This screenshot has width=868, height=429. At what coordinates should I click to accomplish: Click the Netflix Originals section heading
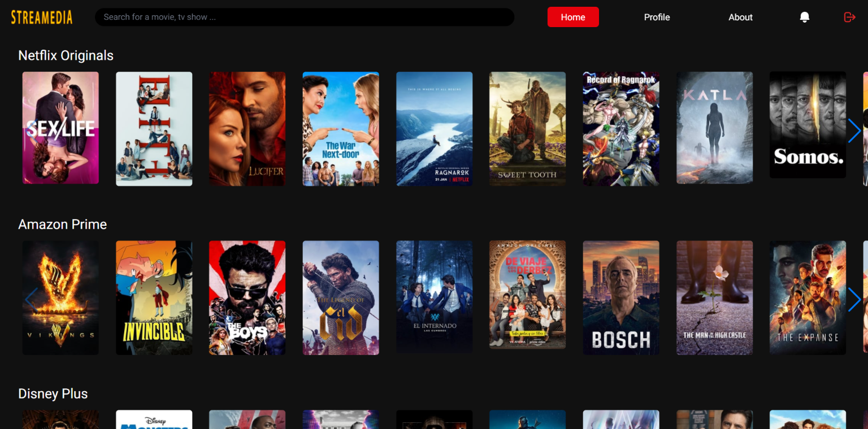(66, 55)
